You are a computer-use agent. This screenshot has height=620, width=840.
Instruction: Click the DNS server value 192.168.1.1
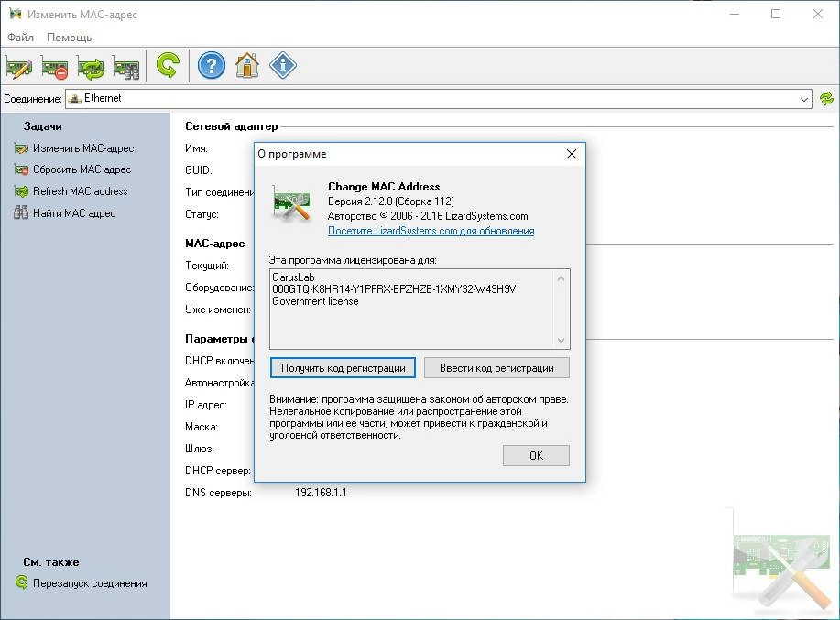point(321,493)
